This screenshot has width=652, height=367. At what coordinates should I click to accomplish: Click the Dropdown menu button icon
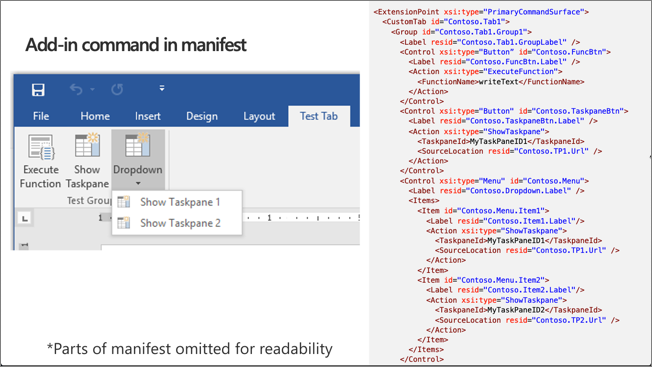(x=138, y=145)
